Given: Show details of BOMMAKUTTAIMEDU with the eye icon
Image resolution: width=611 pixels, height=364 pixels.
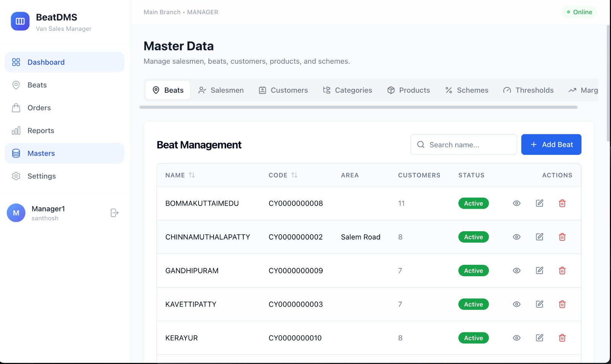Looking at the screenshot, I should (516, 203).
